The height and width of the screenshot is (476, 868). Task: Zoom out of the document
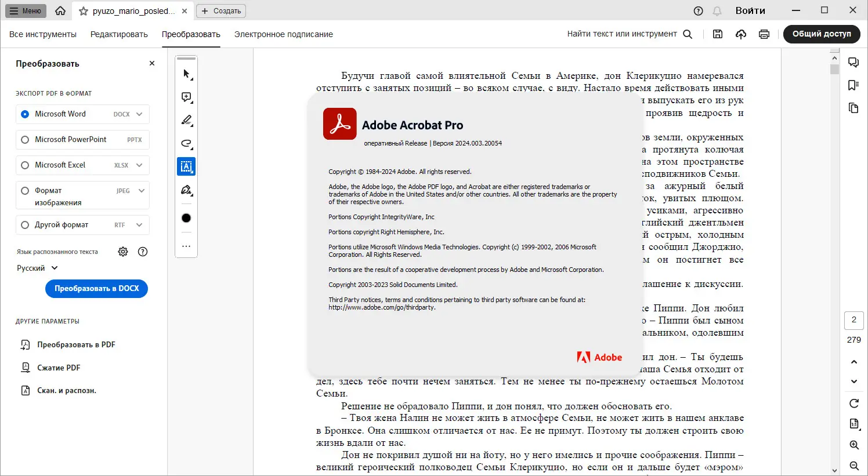pyautogui.click(x=854, y=466)
